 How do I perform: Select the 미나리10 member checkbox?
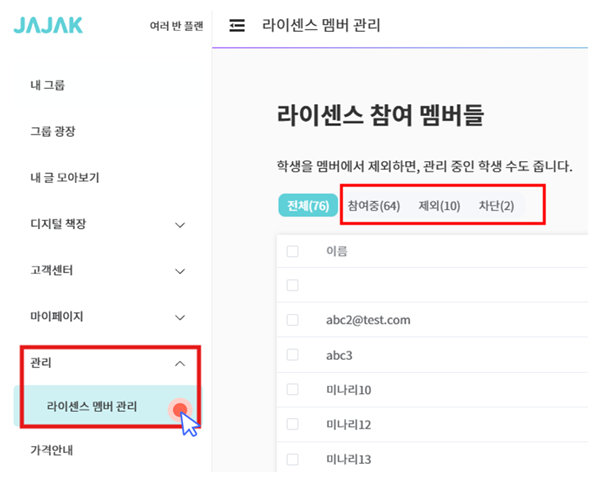tap(293, 389)
